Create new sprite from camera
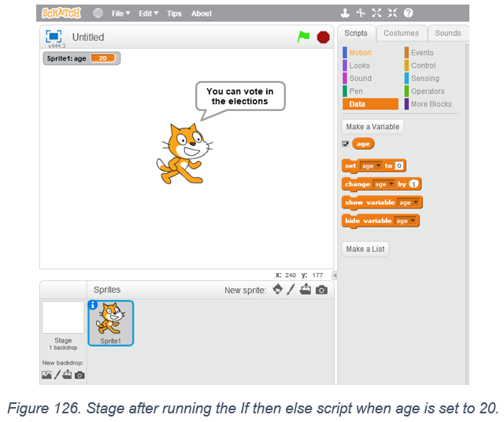 click(x=321, y=290)
